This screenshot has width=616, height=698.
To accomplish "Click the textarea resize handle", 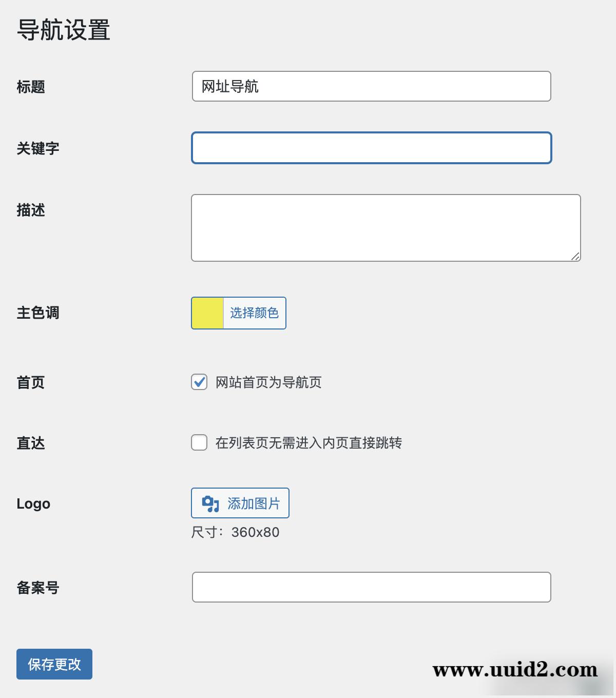I will [576, 257].
